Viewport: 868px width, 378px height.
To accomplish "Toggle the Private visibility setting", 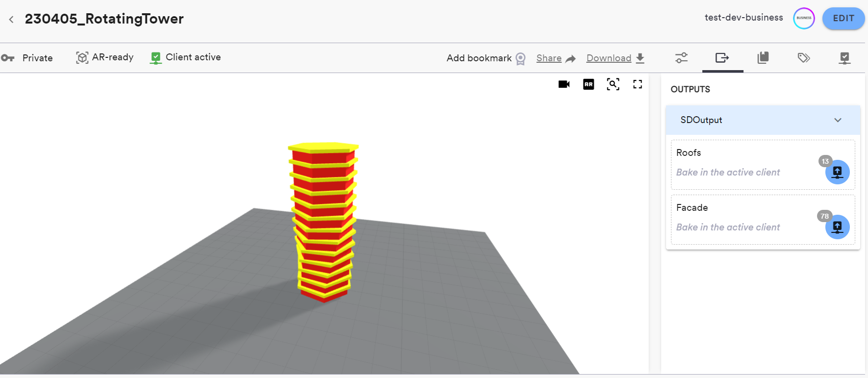I will click(x=27, y=58).
